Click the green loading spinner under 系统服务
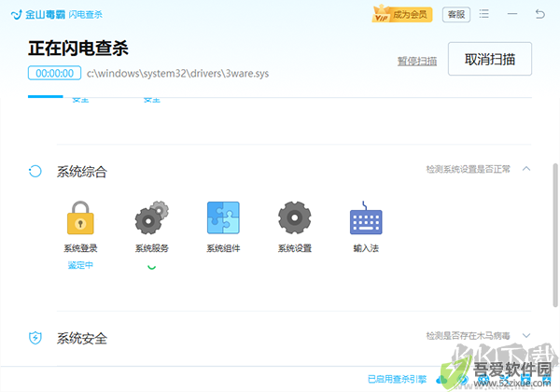This screenshot has height=392, width=560. point(152,267)
